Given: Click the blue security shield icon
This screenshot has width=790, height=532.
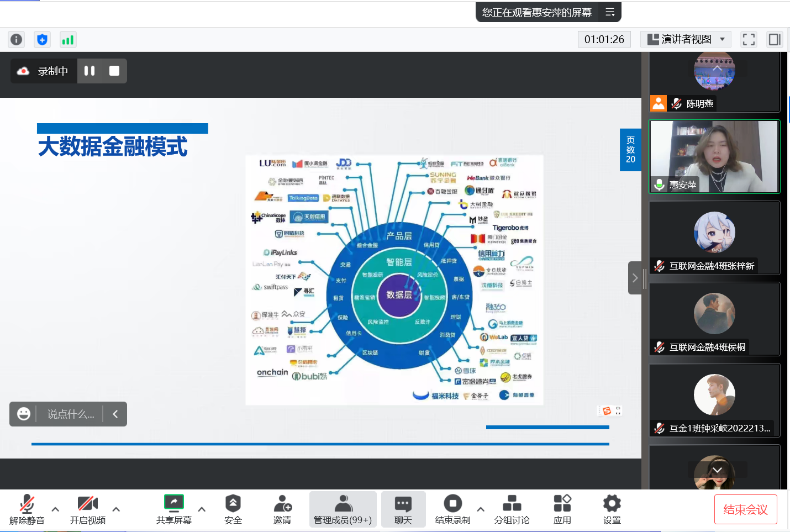Looking at the screenshot, I should pos(42,39).
